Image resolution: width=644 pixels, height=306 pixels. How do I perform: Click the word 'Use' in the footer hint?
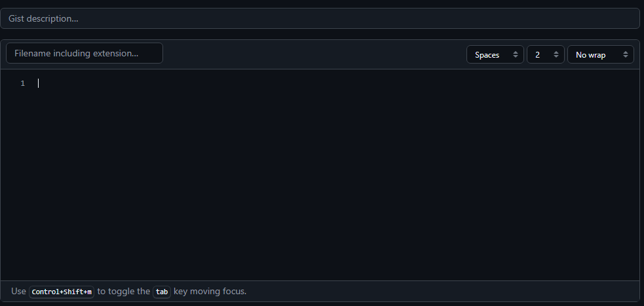(18, 291)
